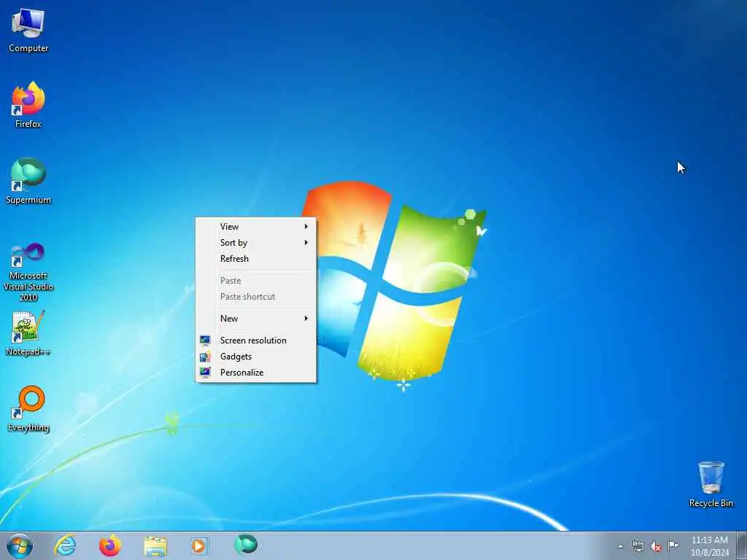Image resolution: width=747 pixels, height=560 pixels.
Task: Open the network status tray icon
Action: [638, 546]
